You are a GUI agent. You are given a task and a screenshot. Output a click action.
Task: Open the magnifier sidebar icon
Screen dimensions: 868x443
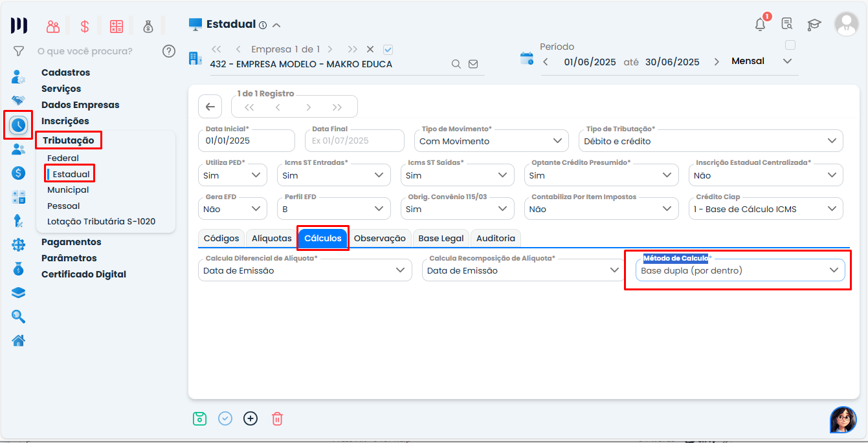click(x=19, y=316)
